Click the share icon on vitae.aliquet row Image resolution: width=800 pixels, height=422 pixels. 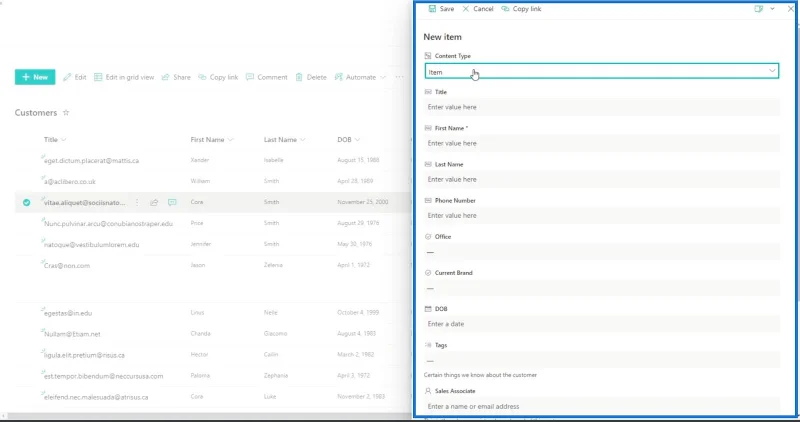[154, 203]
